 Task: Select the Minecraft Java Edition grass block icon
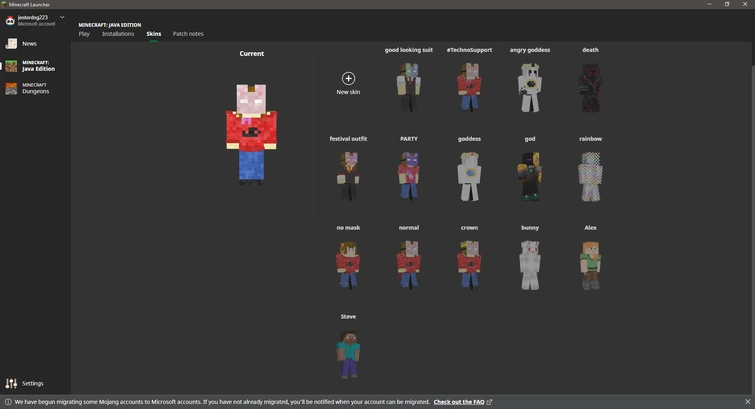(11, 66)
